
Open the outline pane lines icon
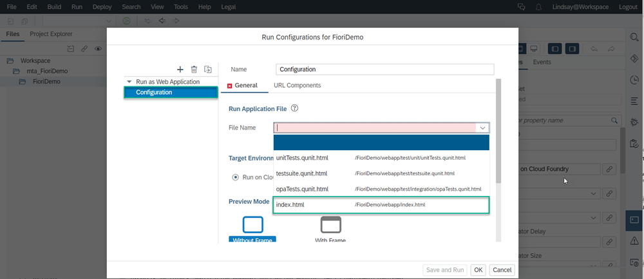coord(634,101)
